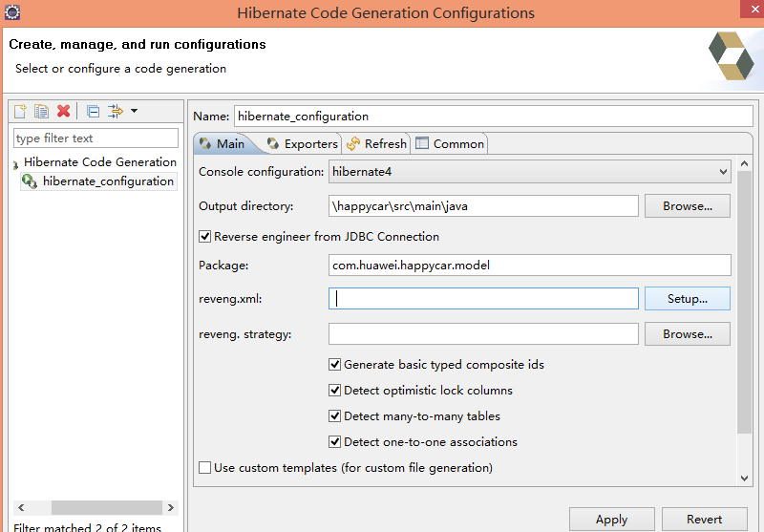Toggle Detect optimistic lock columns
The image size is (764, 532).
[335, 391]
